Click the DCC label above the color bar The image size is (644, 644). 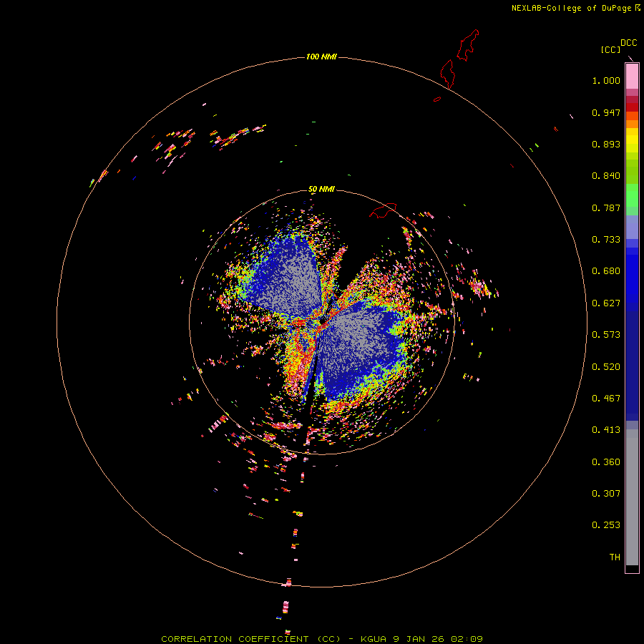[x=628, y=43]
